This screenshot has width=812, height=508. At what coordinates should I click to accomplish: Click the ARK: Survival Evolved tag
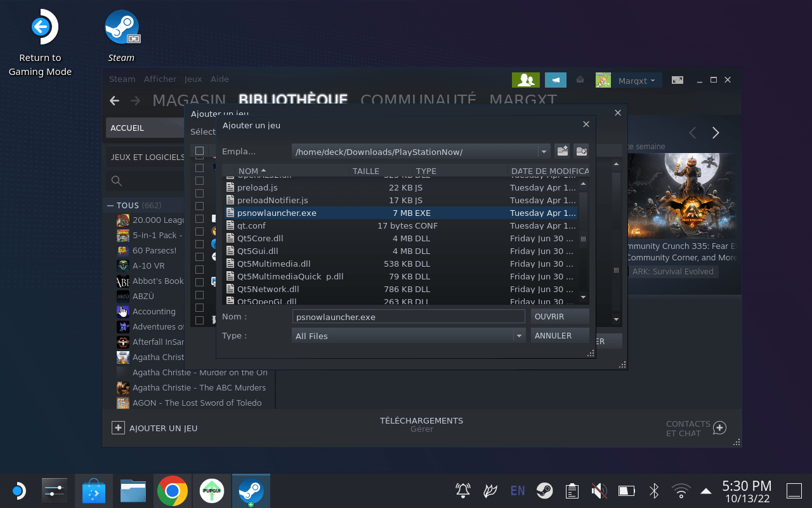[672, 271]
